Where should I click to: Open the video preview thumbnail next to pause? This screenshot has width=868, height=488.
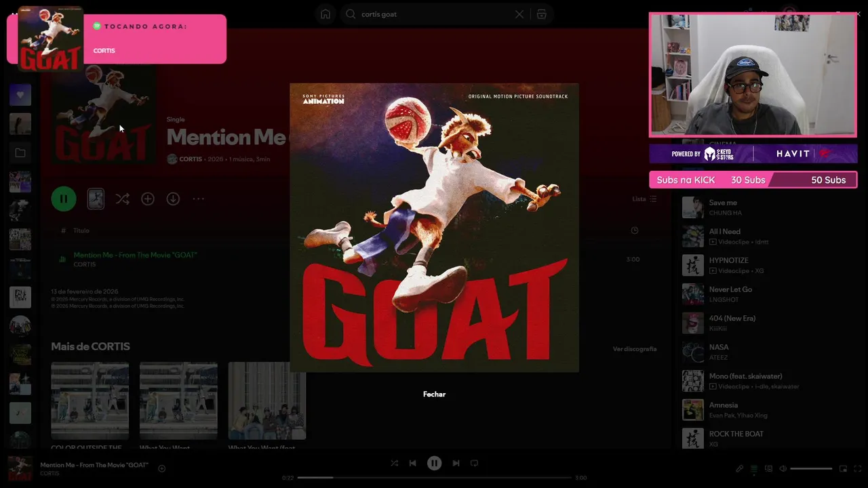point(96,199)
